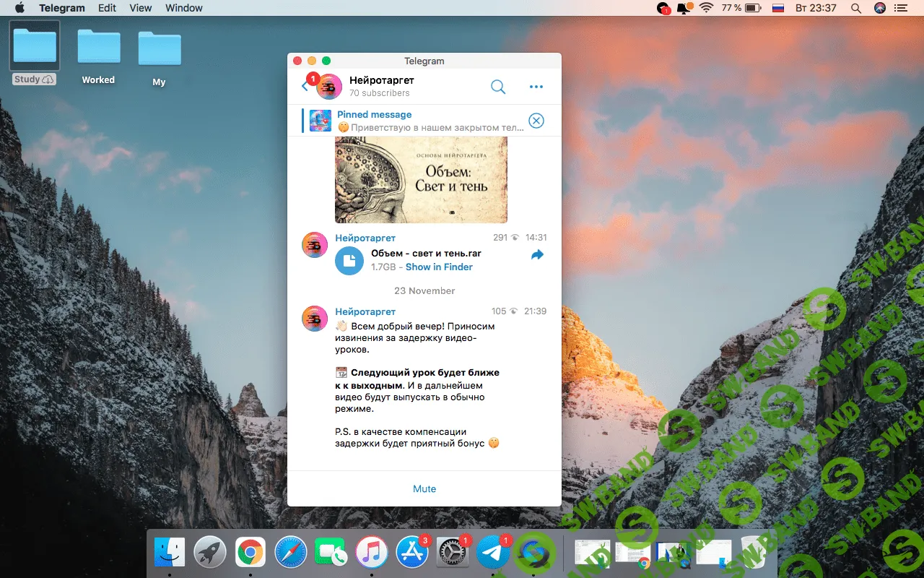Dismiss the pinned message with X
Viewport: 924px width, 578px height.
point(536,121)
